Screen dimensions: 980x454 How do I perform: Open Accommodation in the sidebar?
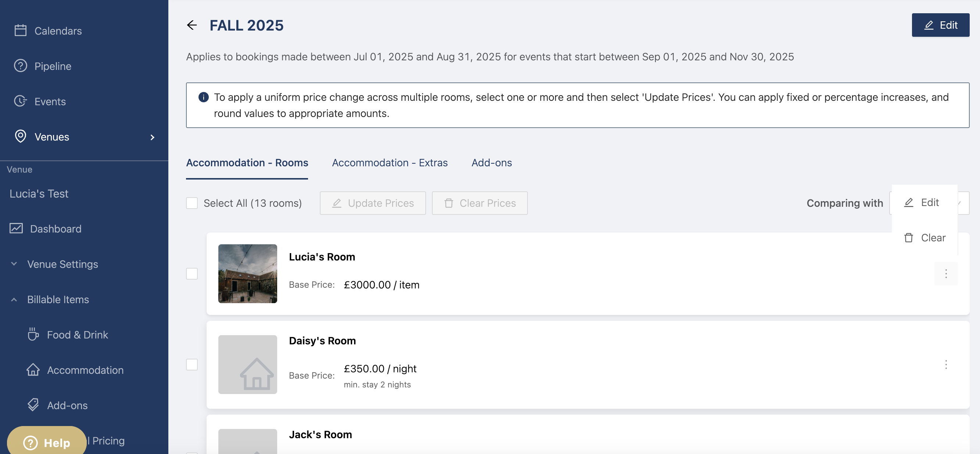coord(85,370)
